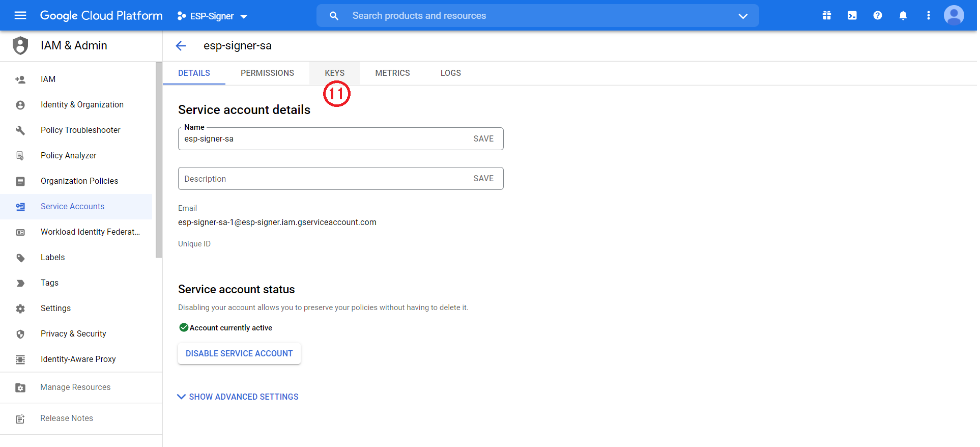The image size is (980, 447).
Task: Open Identity-Aware Proxy sidebar item
Action: pos(76,359)
